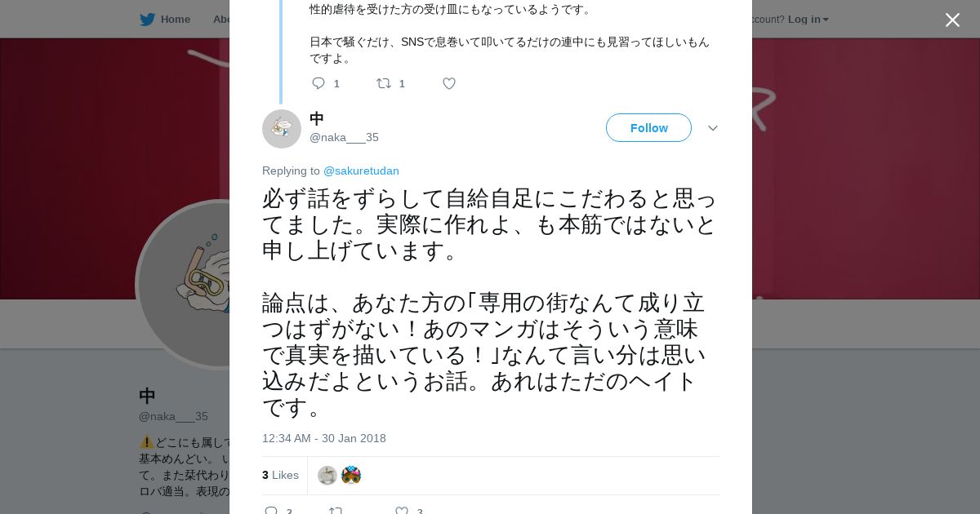Retweet icon below the main tweet
This screenshot has height=514, width=980.
(x=336, y=511)
